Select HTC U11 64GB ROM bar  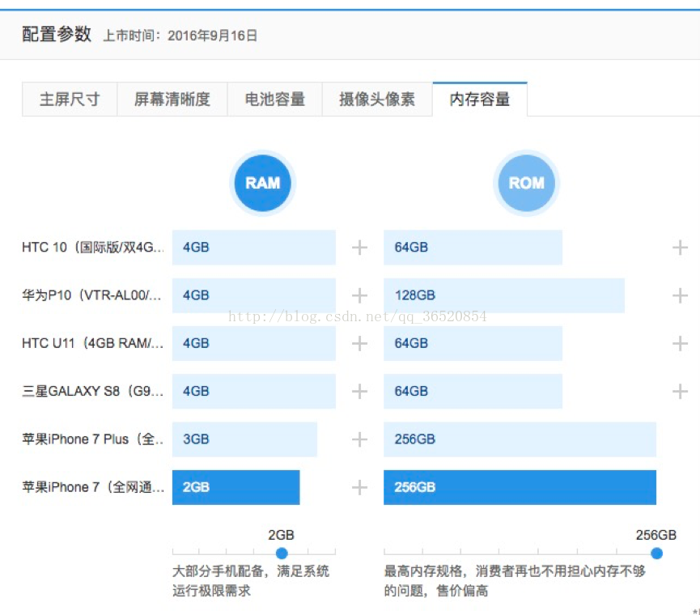point(473,343)
